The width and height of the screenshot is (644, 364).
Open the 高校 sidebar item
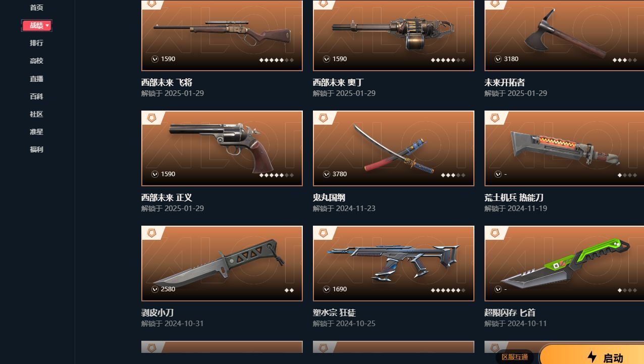tap(36, 61)
